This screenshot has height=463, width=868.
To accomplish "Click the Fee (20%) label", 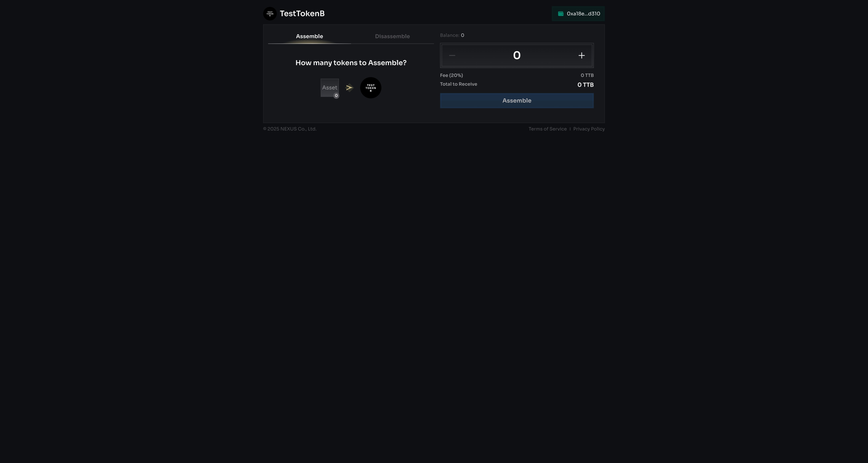I will (451, 75).
